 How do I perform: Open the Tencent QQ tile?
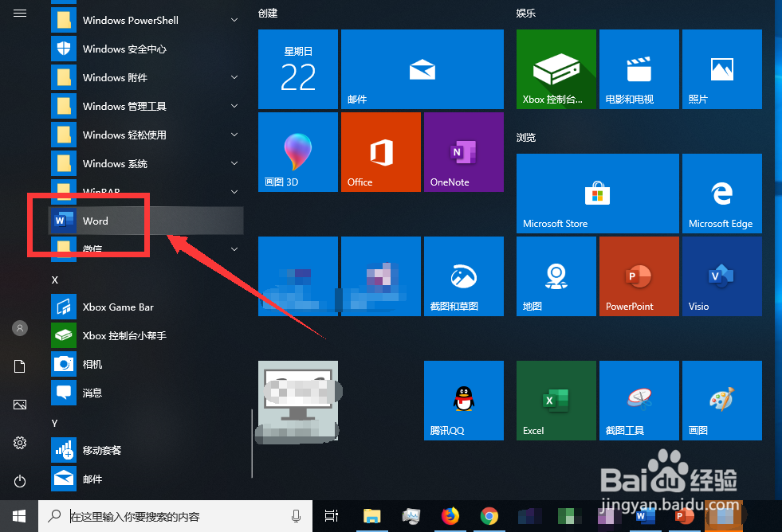[x=463, y=401]
